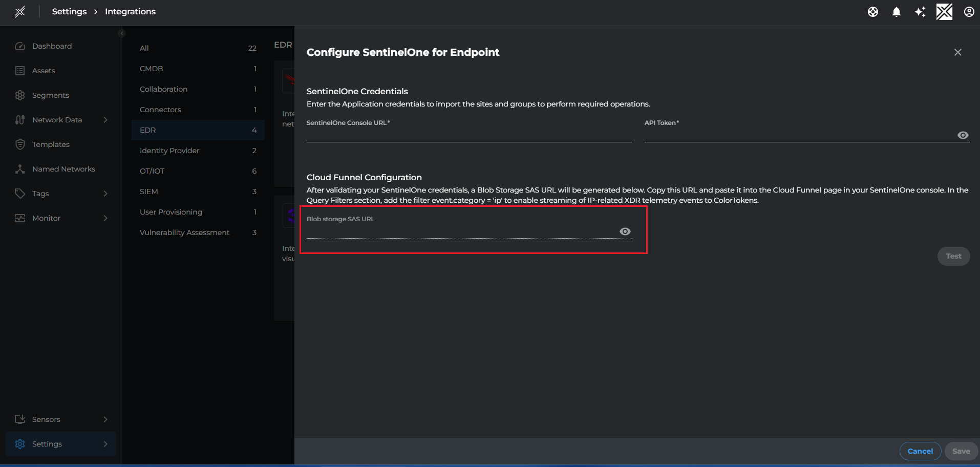The width and height of the screenshot is (980, 467).
Task: Open the user account profile icon
Action: click(x=969, y=11)
